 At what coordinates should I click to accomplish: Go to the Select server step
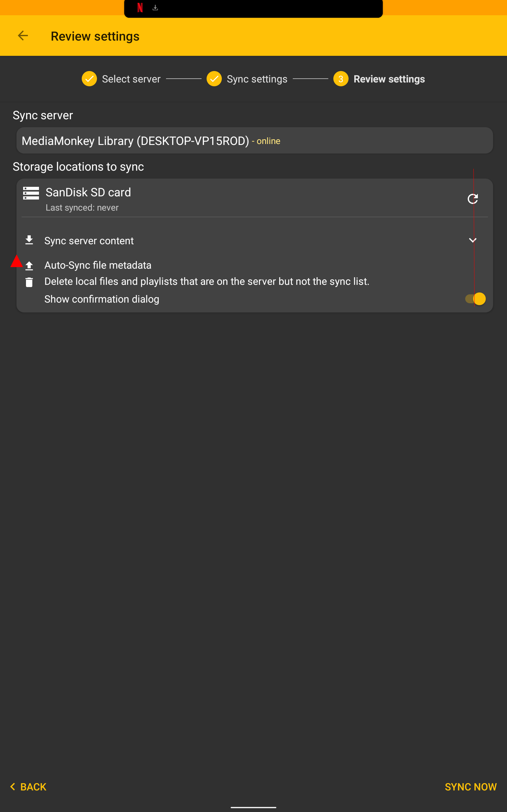tap(121, 79)
